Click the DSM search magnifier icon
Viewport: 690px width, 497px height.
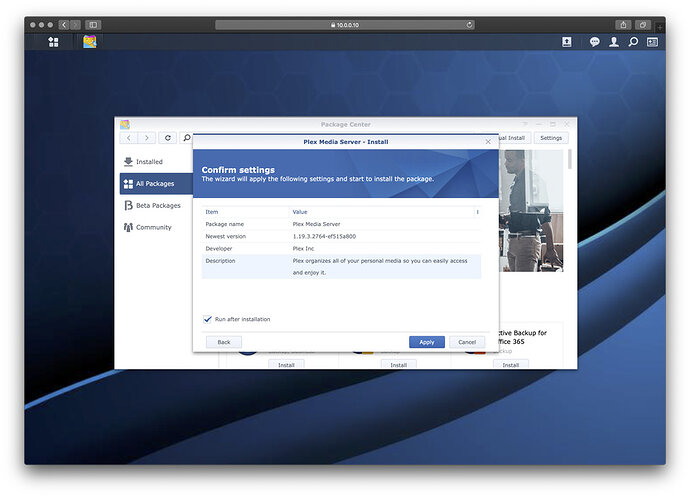633,42
